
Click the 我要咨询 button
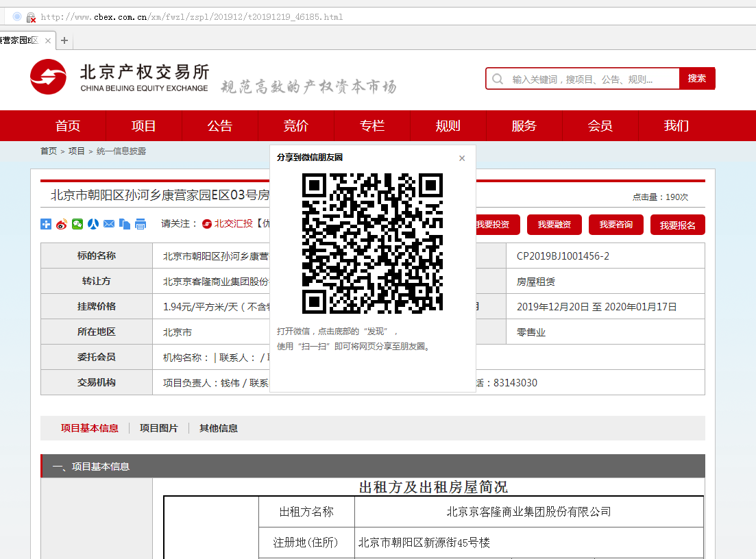[616, 225]
